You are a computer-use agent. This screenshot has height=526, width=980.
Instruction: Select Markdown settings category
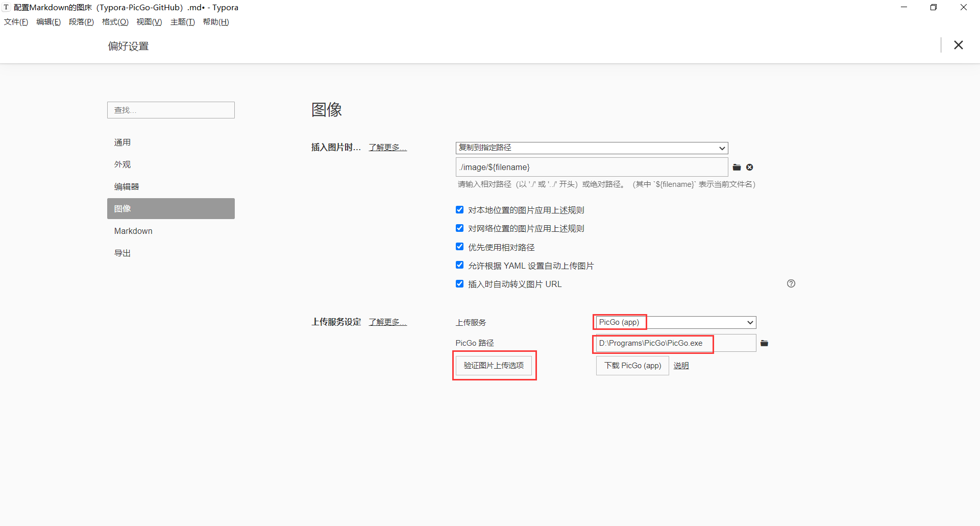[171, 231]
